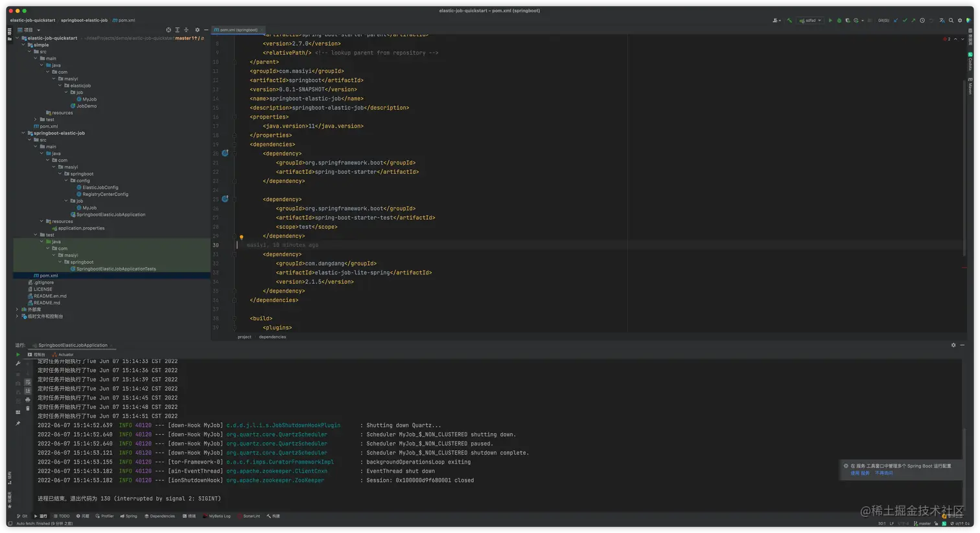Run with coverage shield icon
Screen dimensions: 980x533
pyautogui.click(x=848, y=21)
